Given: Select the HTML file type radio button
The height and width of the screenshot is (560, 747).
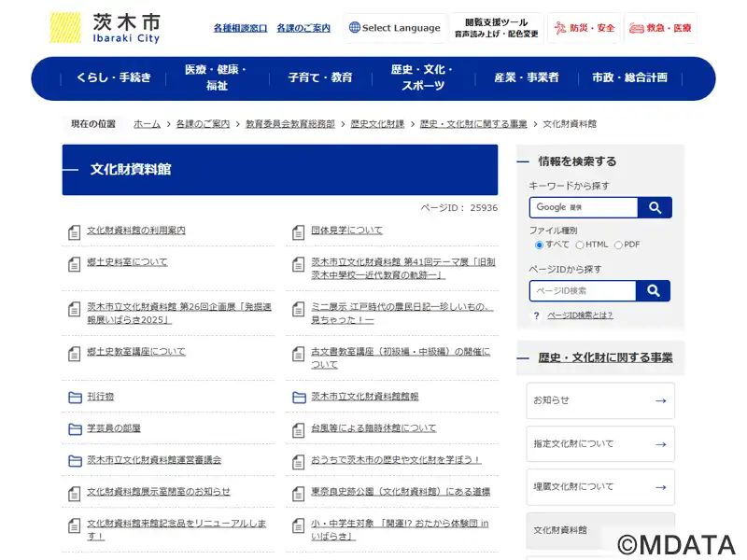Looking at the screenshot, I should click(x=580, y=245).
